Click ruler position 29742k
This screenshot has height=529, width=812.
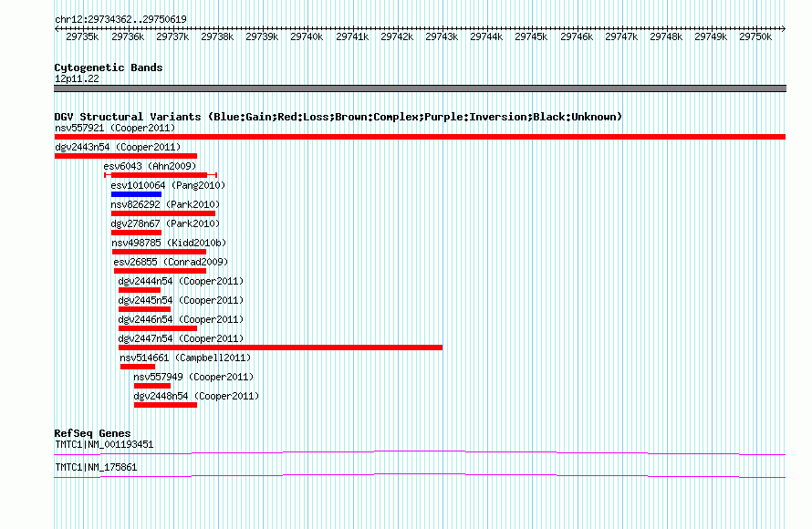pos(397,36)
